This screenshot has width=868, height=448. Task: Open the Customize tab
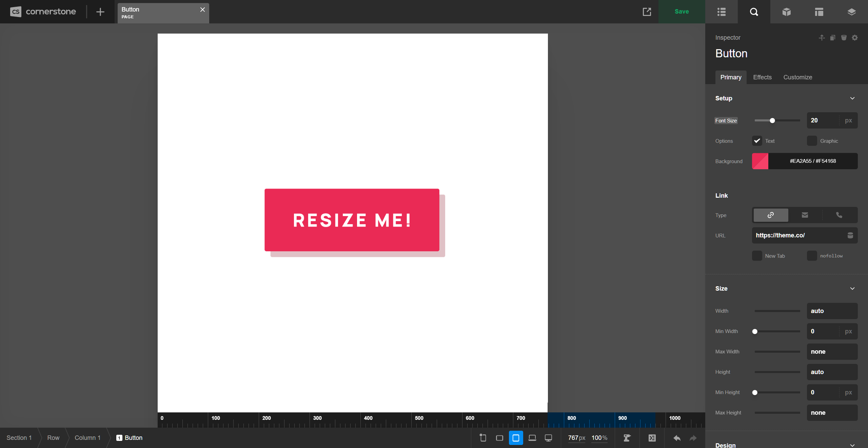tap(797, 77)
